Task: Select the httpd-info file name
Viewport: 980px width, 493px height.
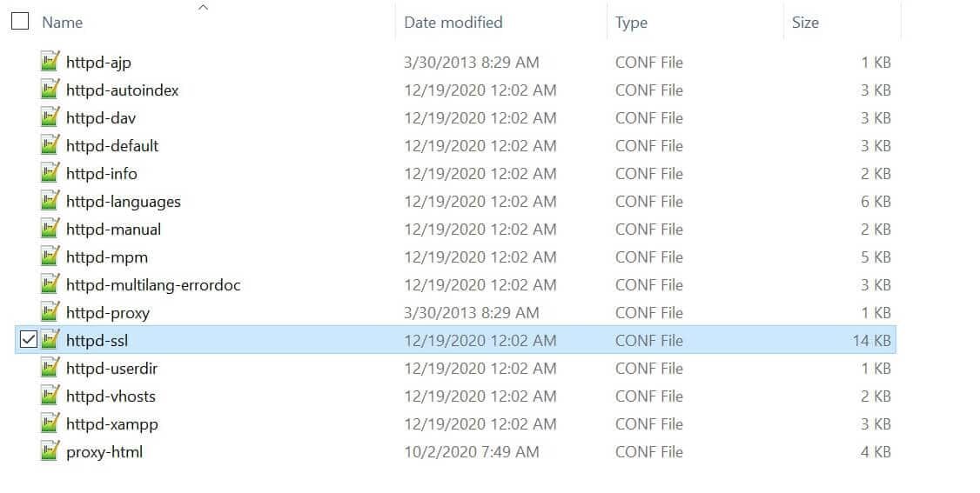Action: [x=102, y=174]
